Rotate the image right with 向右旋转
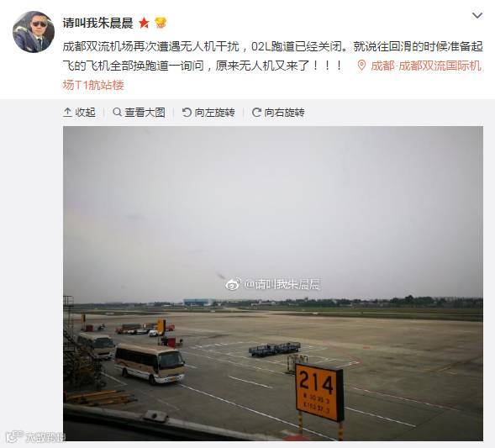The height and width of the screenshot is (448, 495). (x=278, y=113)
